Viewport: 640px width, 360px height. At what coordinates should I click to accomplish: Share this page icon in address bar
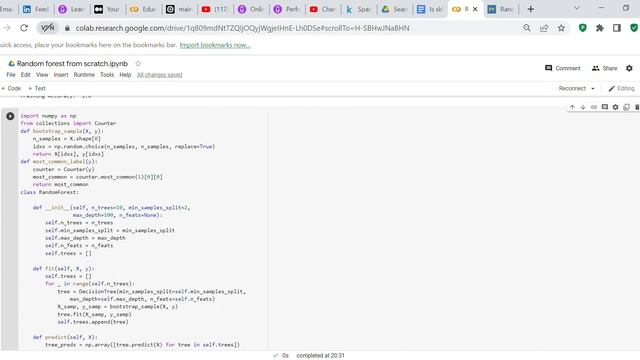544,28
